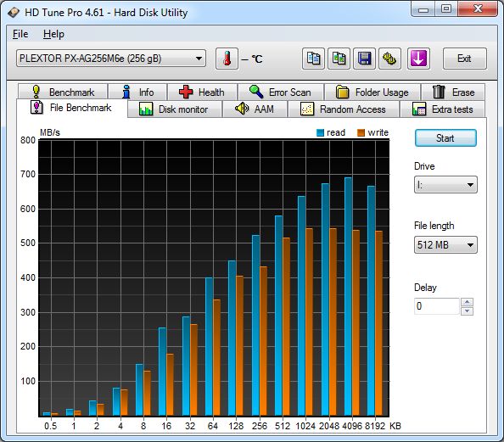Screen dimensions: 504x442
Task: Start the file benchmark
Action: [445, 138]
